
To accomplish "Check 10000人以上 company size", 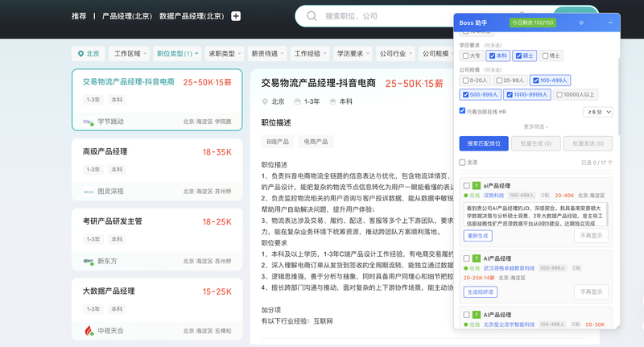I will (559, 94).
